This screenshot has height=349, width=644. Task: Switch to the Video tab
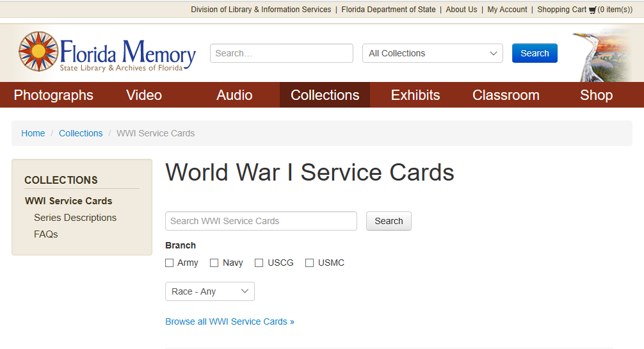[144, 95]
